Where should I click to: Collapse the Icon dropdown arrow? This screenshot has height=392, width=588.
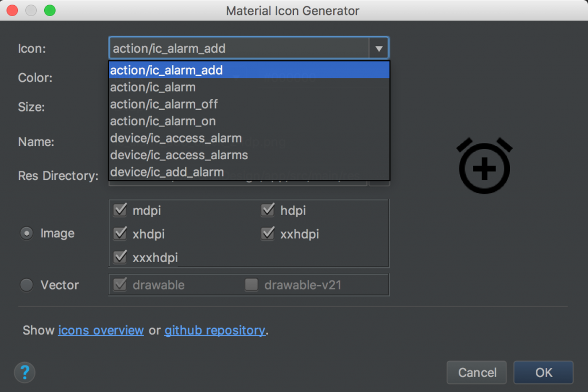378,49
